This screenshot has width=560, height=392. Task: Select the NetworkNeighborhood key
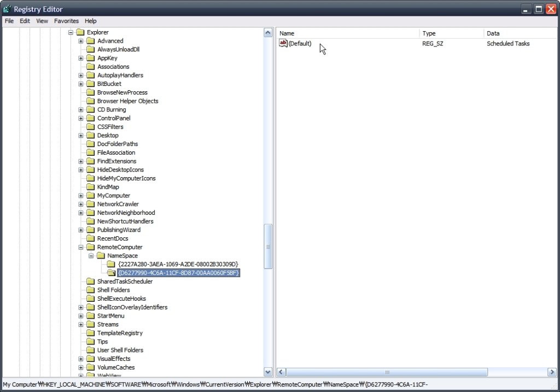[x=126, y=213]
